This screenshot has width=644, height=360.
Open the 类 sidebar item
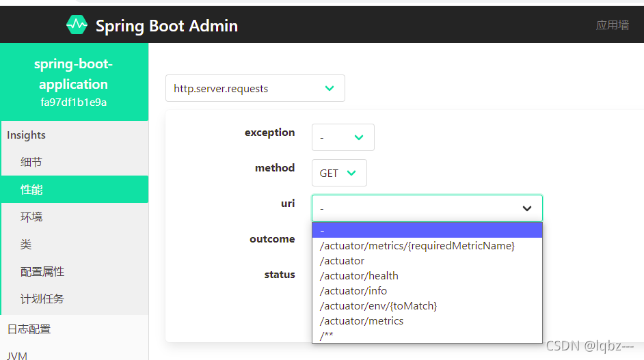click(x=26, y=245)
